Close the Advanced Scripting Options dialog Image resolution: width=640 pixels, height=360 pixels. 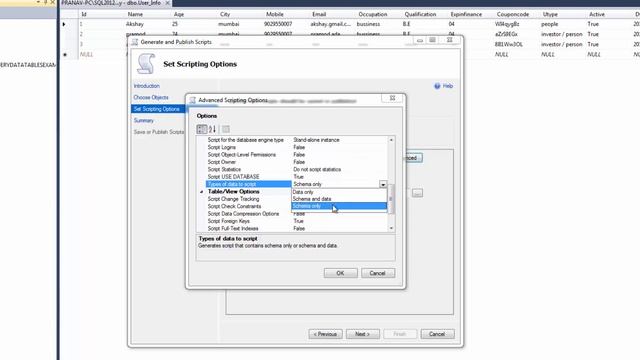[x=392, y=98]
